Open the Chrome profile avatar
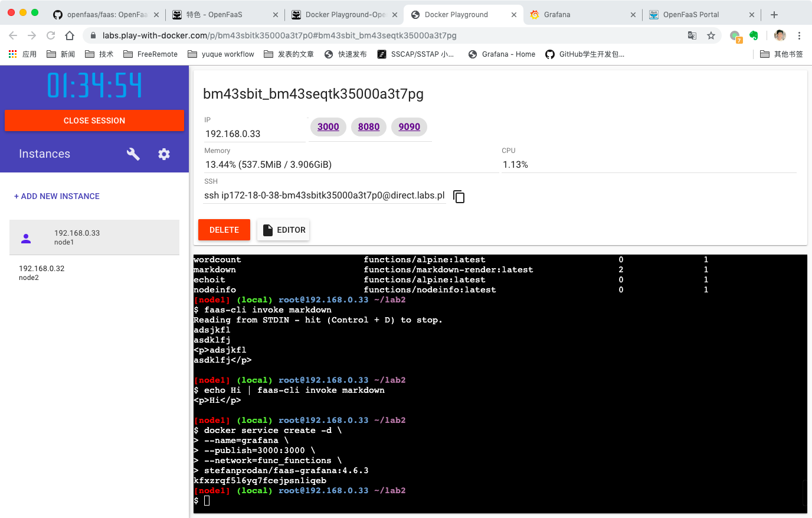The height and width of the screenshot is (518, 812). pos(780,35)
